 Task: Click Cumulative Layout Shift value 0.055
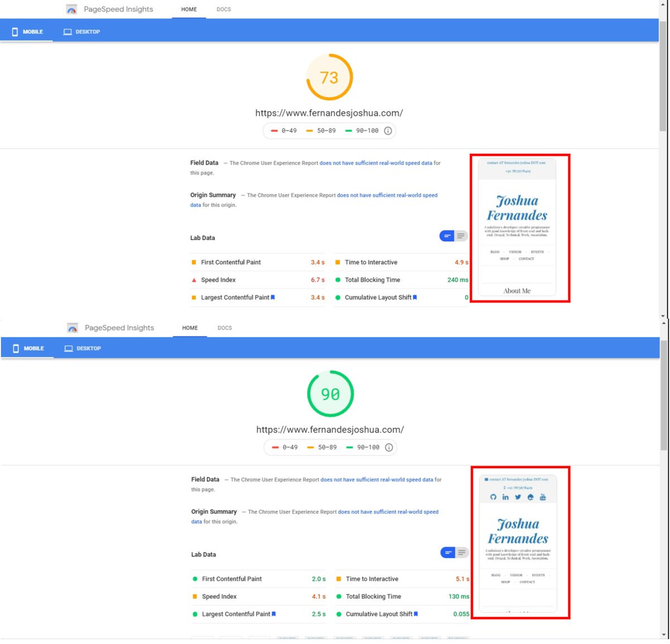(x=461, y=614)
